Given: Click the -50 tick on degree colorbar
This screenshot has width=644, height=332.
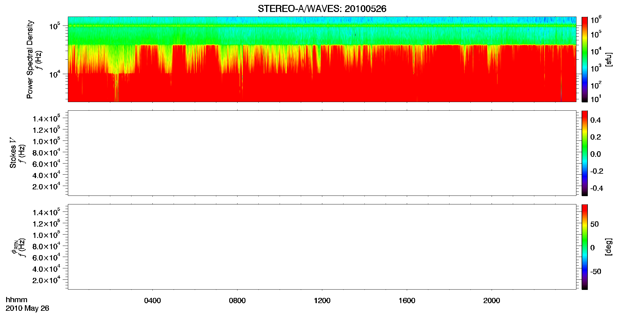Looking at the screenshot, I should click(x=595, y=272).
